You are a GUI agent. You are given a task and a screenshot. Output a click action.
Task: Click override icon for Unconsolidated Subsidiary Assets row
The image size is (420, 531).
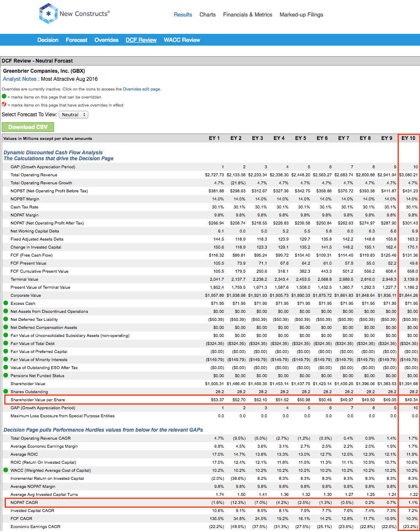point(6,335)
